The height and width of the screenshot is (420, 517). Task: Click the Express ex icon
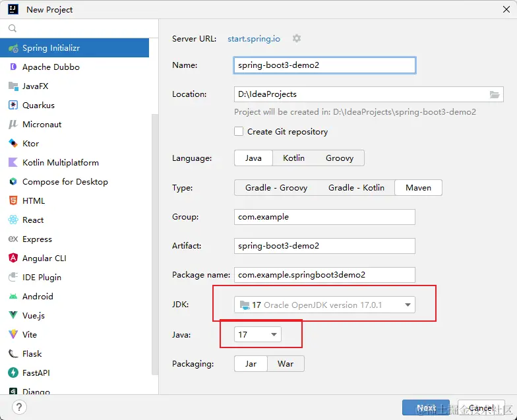[13, 239]
